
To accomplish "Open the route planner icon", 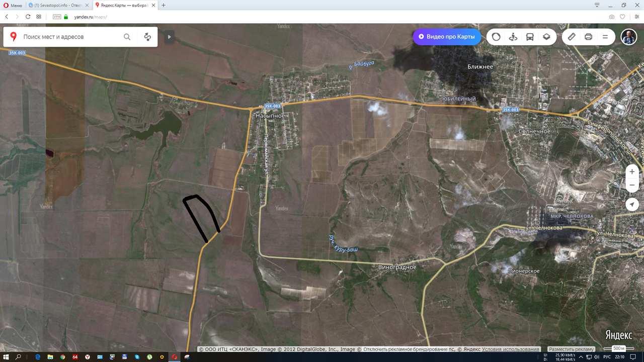I will click(147, 37).
